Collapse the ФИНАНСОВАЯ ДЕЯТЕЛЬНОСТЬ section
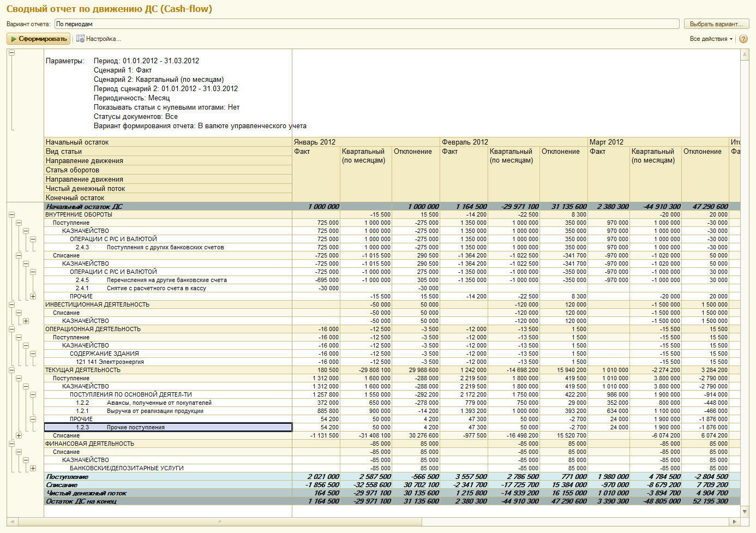 click(11, 444)
